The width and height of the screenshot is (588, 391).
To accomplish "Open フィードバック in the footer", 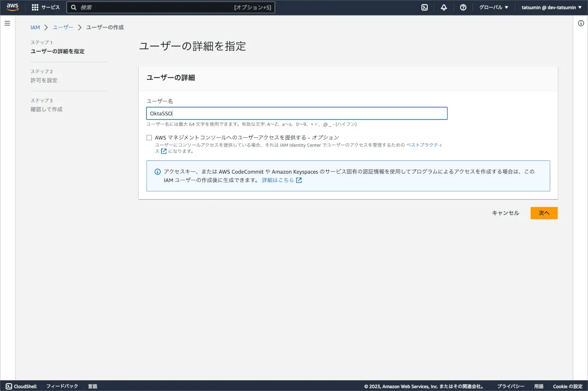I will [62, 386].
